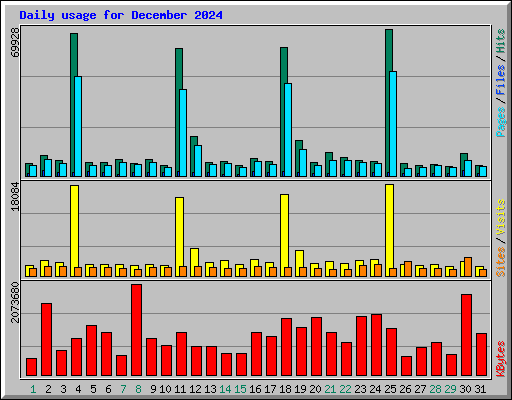Image resolution: width=512 pixels, height=400 pixels.
Task: Select the red KBytes bar for day 16
Action: 256,354
